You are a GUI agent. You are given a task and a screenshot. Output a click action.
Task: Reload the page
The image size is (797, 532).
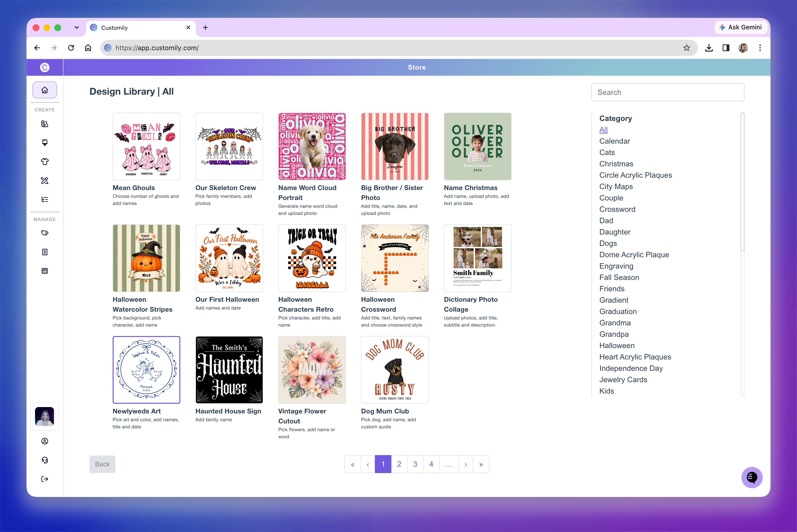[71, 48]
